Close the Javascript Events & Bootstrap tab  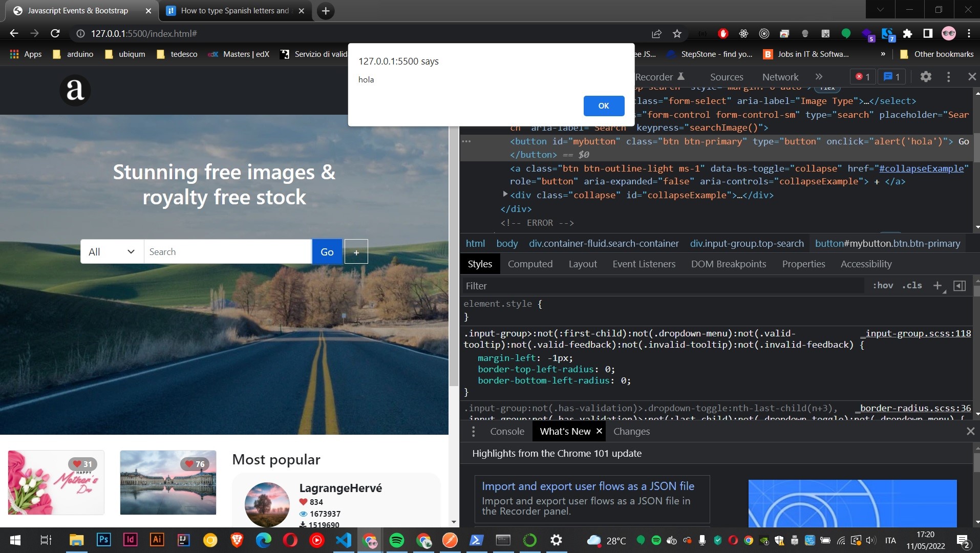(x=148, y=11)
